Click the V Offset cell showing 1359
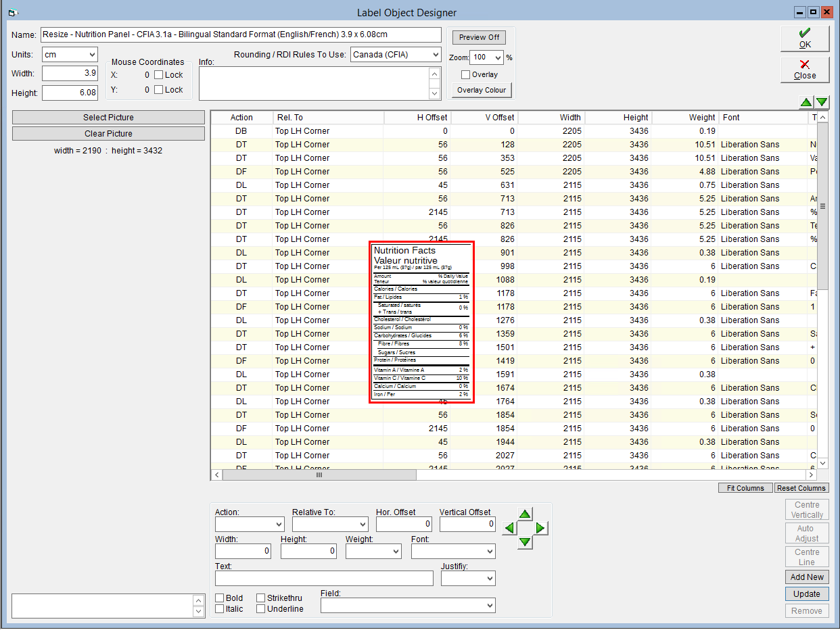The height and width of the screenshot is (630, 840). coord(484,334)
